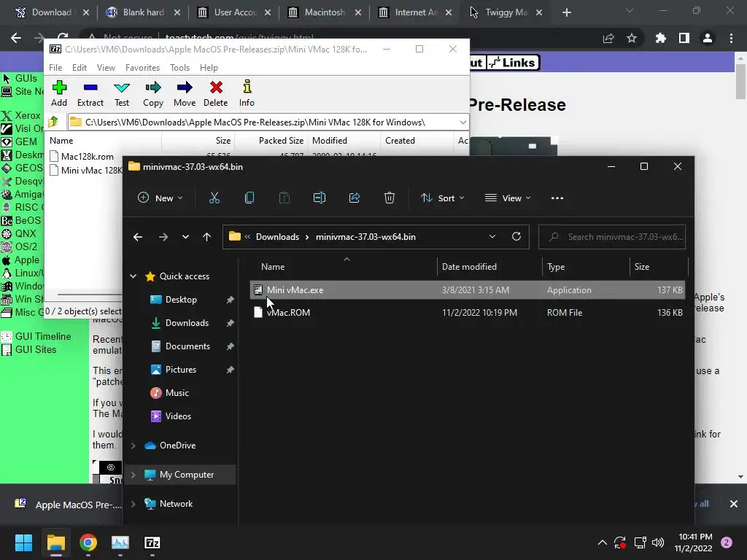Image resolution: width=747 pixels, height=560 pixels.
Task: Click the 7-Zip Move icon
Action: (x=185, y=87)
